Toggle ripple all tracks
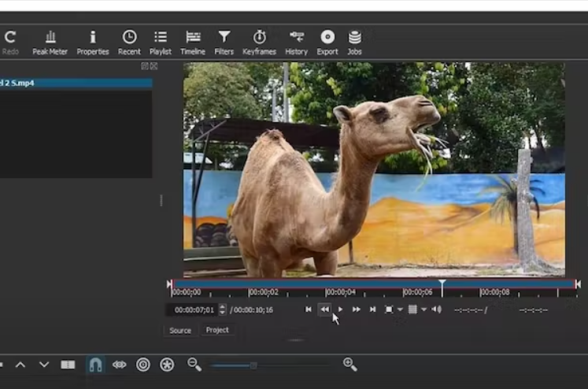This screenshot has width=588, height=389. pos(167,365)
